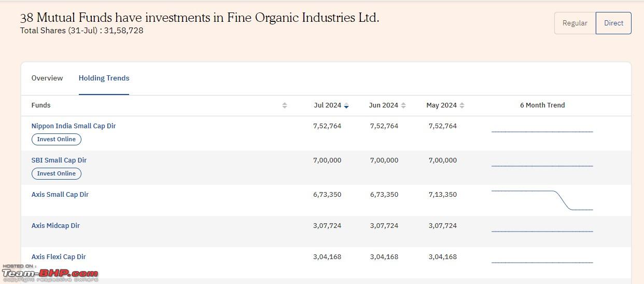Sort by Jun 2024 column arrows
Image resolution: width=644 pixels, height=284 pixels.
403,105
